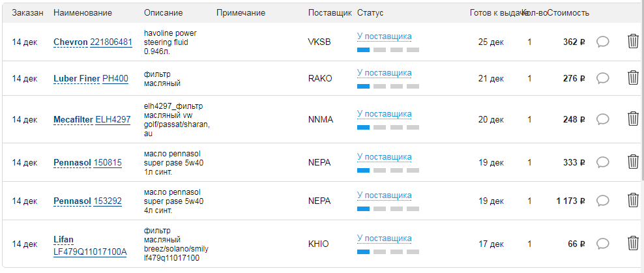Click the trash icon for Mecafilter ELH4297
Image resolution: width=644 pixels, height=273 pixels.
[633, 119]
